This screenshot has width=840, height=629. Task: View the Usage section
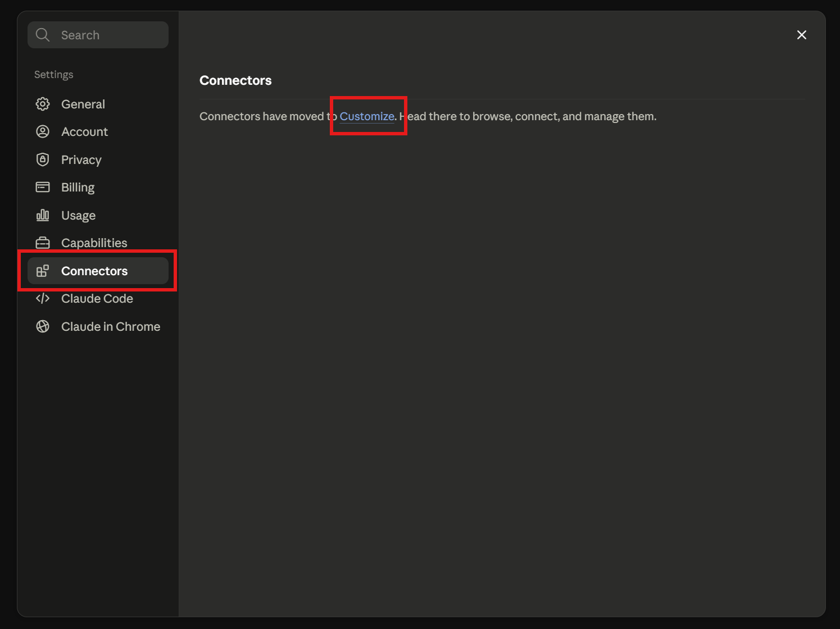(x=98, y=215)
